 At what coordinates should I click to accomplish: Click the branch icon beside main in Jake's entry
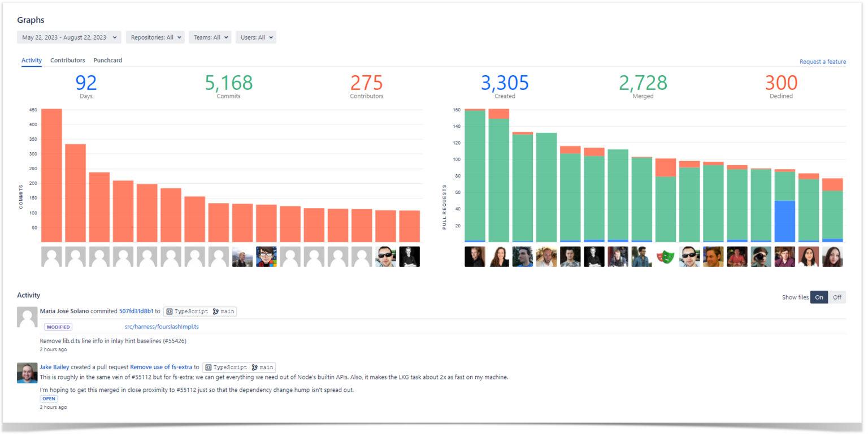pos(255,367)
